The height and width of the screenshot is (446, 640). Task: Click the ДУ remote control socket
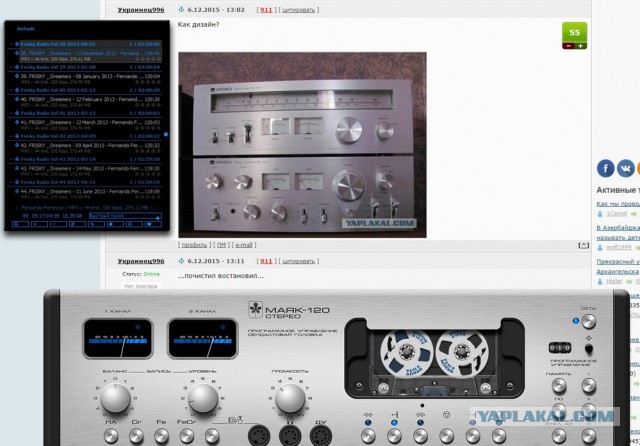(x=320, y=435)
